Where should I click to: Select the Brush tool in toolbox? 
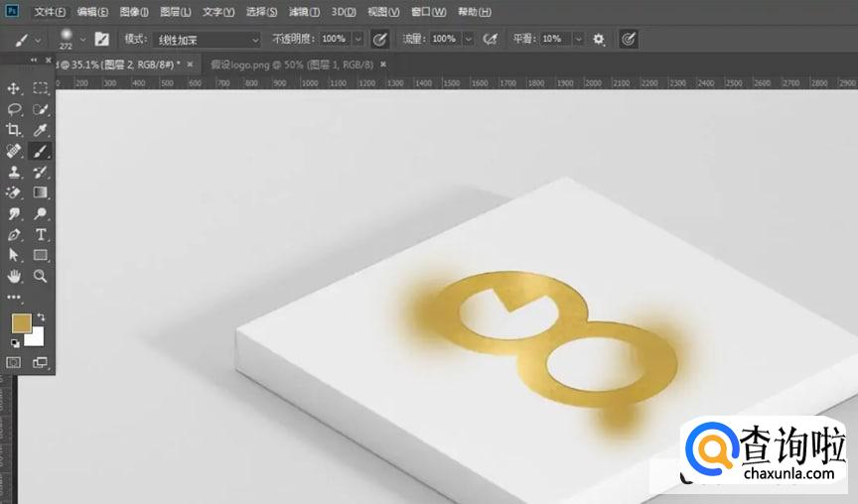40,151
